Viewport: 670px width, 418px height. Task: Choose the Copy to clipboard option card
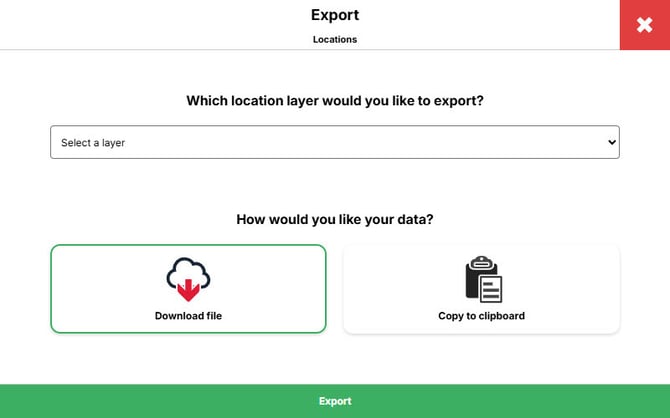(x=481, y=289)
